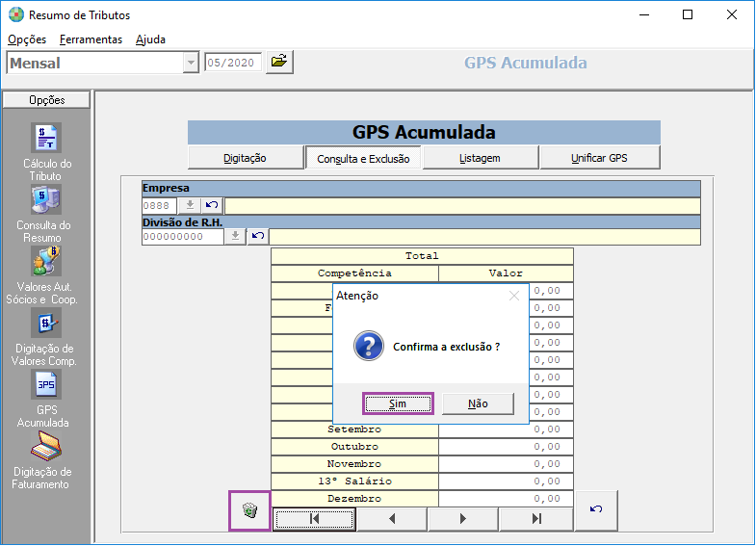Open Valores Aut. Sócios e Coop. icon
Image resolution: width=756 pixels, height=546 pixels.
pyautogui.click(x=46, y=261)
